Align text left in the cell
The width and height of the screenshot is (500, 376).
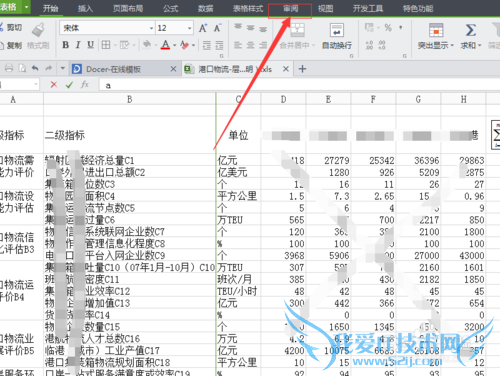pyautogui.click(x=238, y=45)
